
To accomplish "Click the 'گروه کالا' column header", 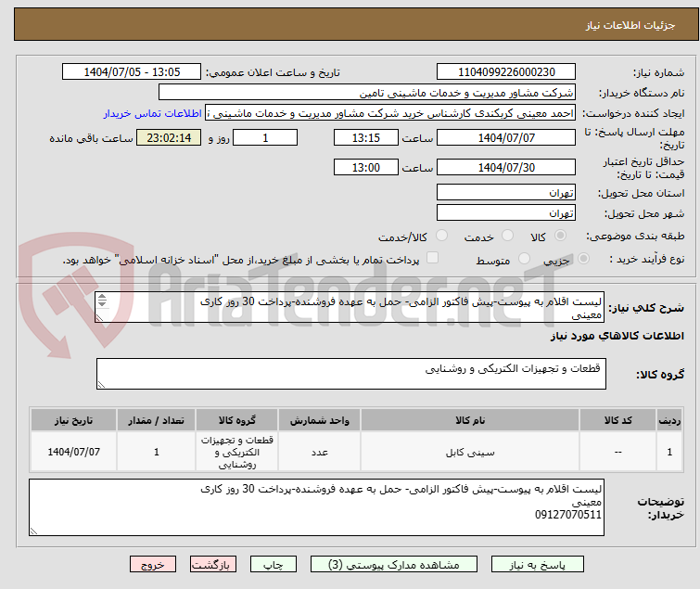I will pyautogui.click(x=236, y=420).
